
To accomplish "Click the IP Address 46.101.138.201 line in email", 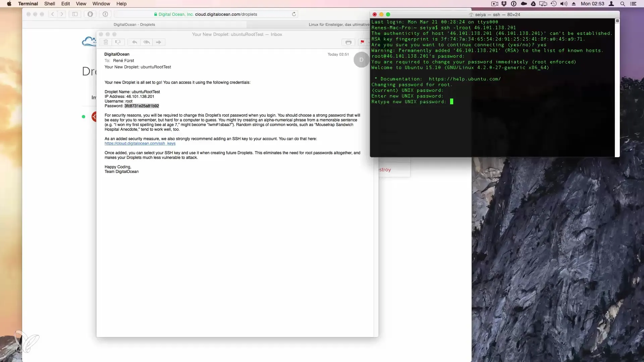I will [x=129, y=97].
